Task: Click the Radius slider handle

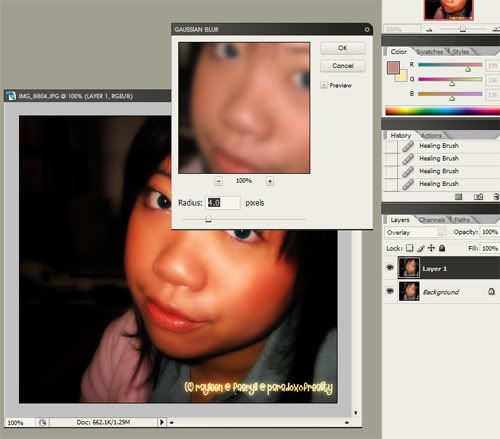Action: coord(208,219)
